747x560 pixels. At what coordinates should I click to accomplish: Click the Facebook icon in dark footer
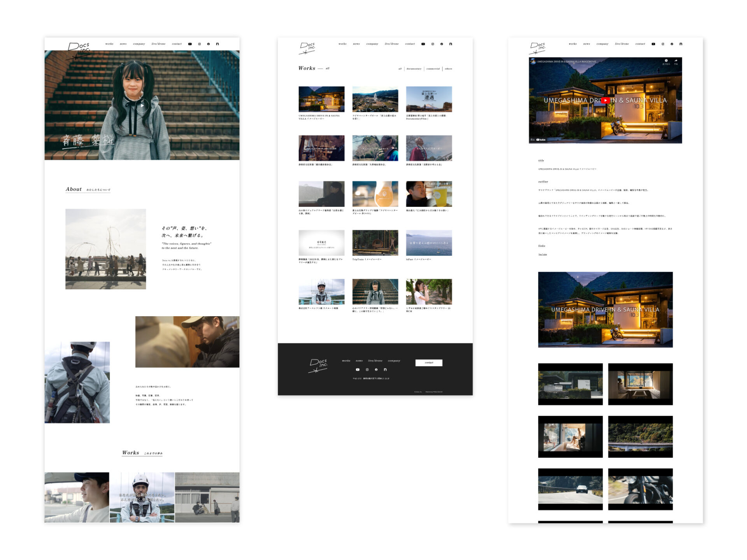click(x=376, y=369)
